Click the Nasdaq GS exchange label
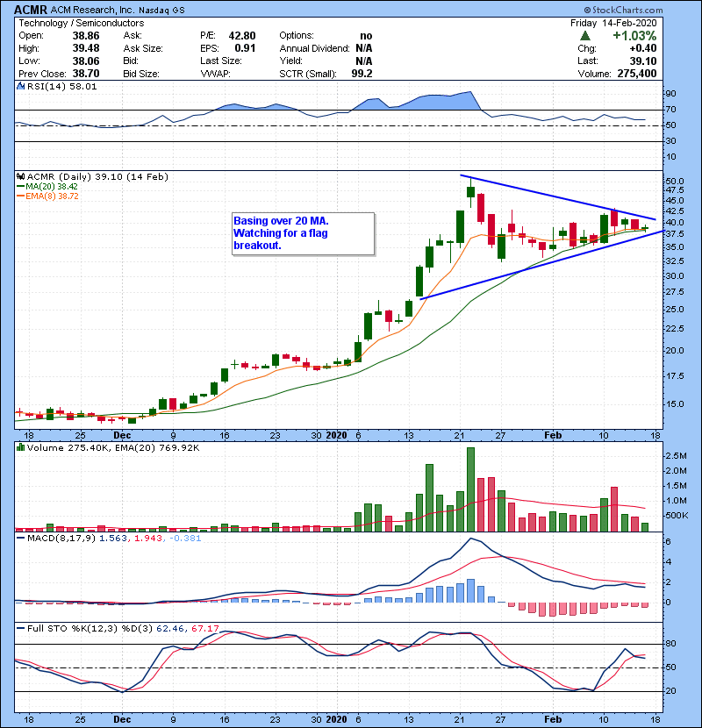This screenshot has width=702, height=728. click(161, 11)
